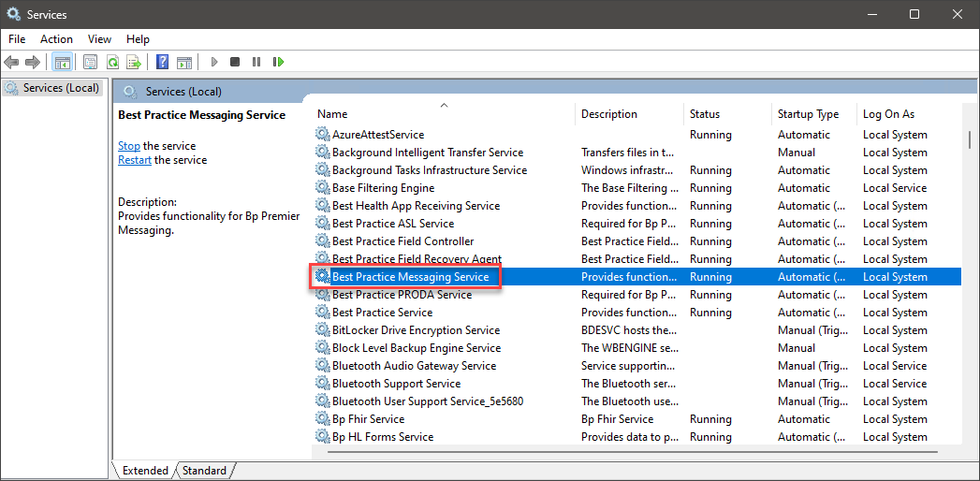This screenshot has height=481, width=980.
Task: Select Best Practice Field Recovery Agent service
Action: click(417, 259)
